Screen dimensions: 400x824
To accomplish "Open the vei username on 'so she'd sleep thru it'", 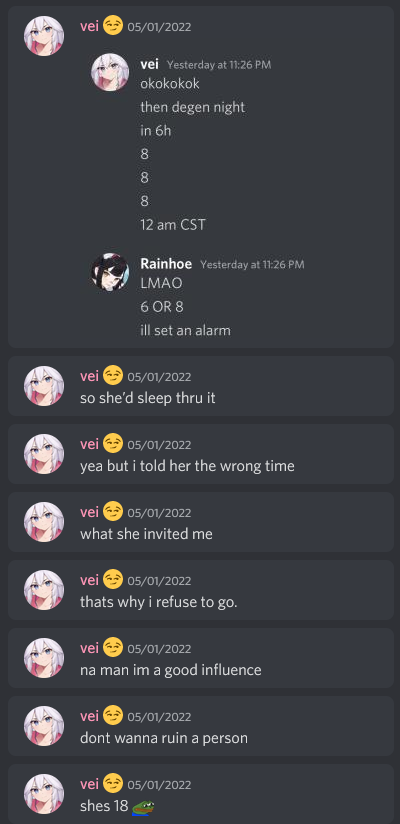I will 89,376.
